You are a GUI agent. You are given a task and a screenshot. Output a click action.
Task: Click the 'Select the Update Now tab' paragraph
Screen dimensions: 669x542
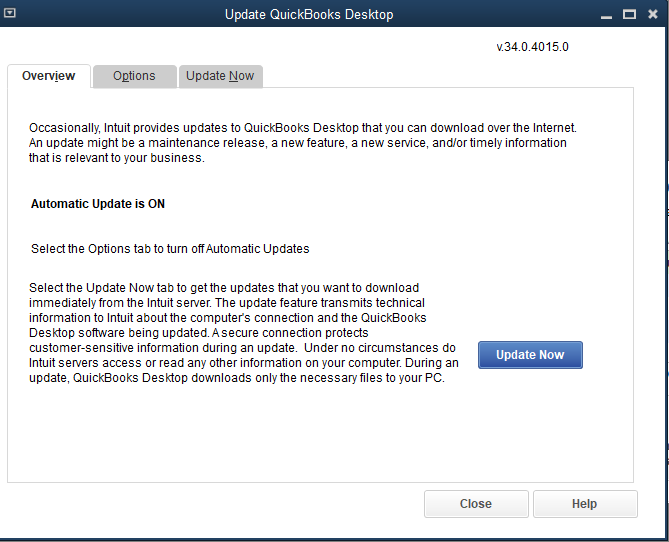(x=244, y=333)
